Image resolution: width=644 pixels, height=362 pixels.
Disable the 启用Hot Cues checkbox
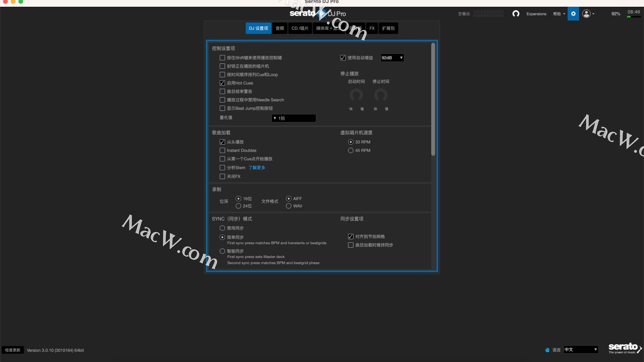point(222,83)
